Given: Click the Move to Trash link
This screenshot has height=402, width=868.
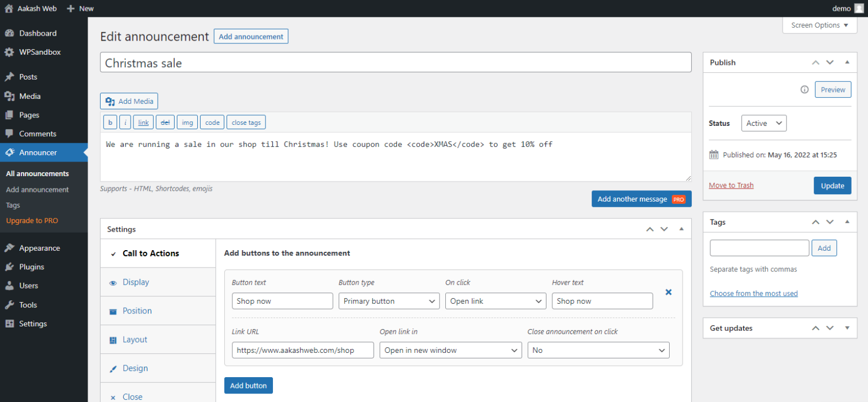Looking at the screenshot, I should [x=731, y=185].
